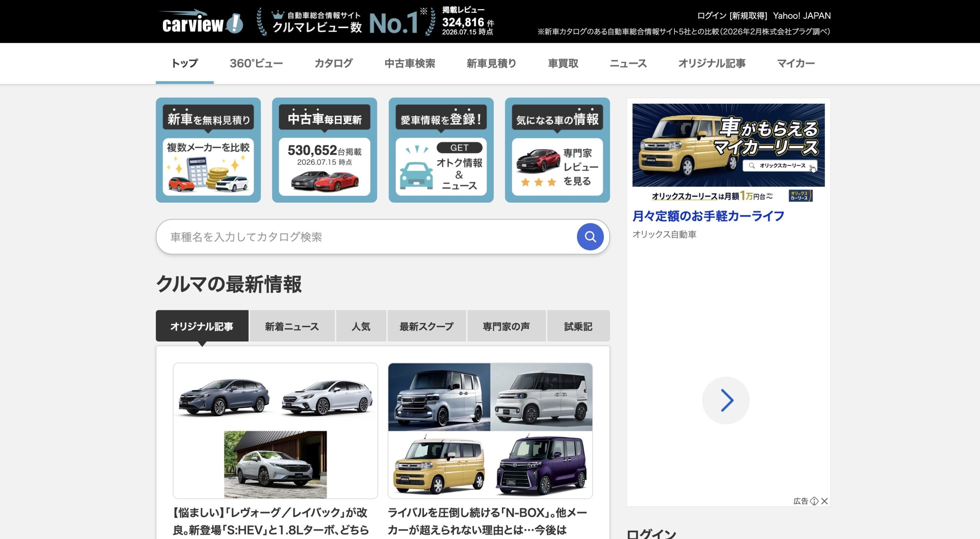Click the Orix car lease ad image

pos(728,153)
